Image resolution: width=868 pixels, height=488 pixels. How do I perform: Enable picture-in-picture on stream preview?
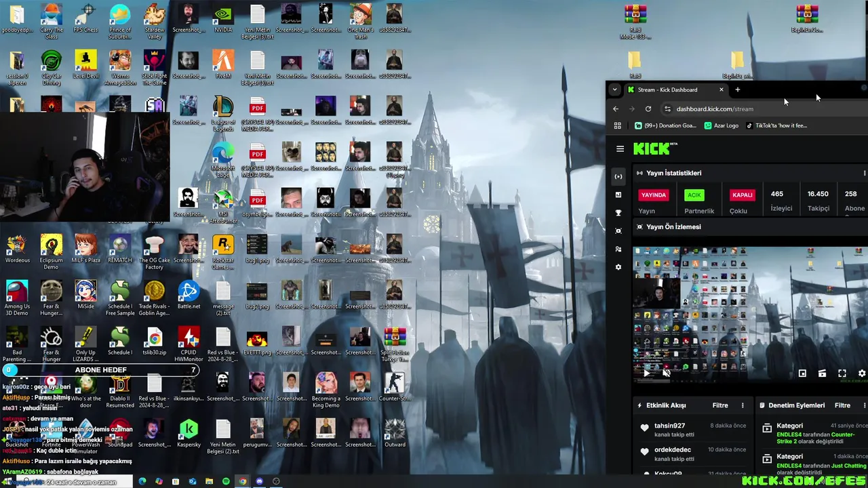pos(802,373)
